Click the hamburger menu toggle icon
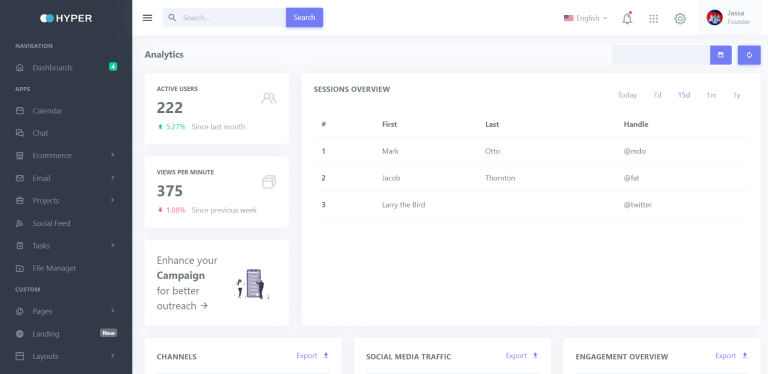This screenshot has width=768, height=374. click(x=147, y=18)
